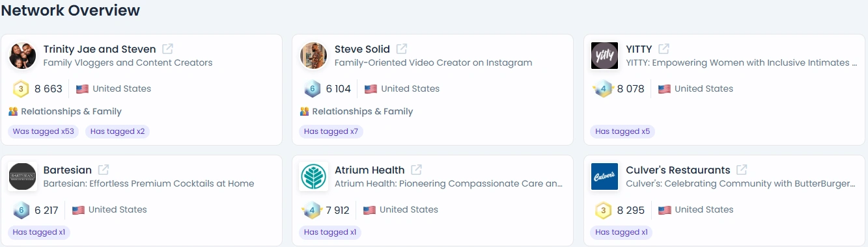
Task: Select Trinity Jae and Steven profile photo
Action: pos(22,55)
